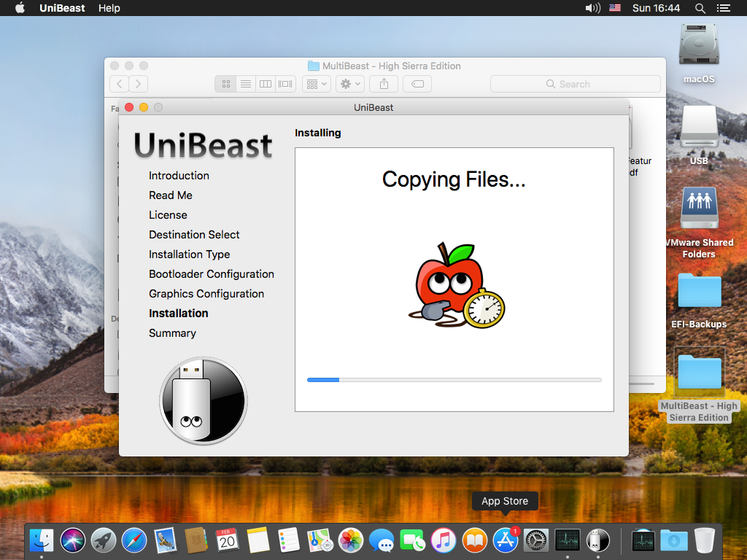
Task: Click the Finder Search field
Action: [575, 84]
